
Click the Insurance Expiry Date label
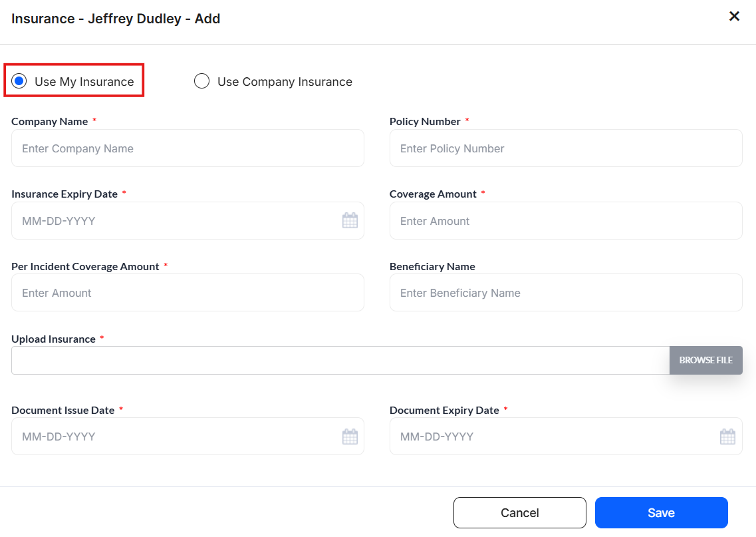coord(64,194)
